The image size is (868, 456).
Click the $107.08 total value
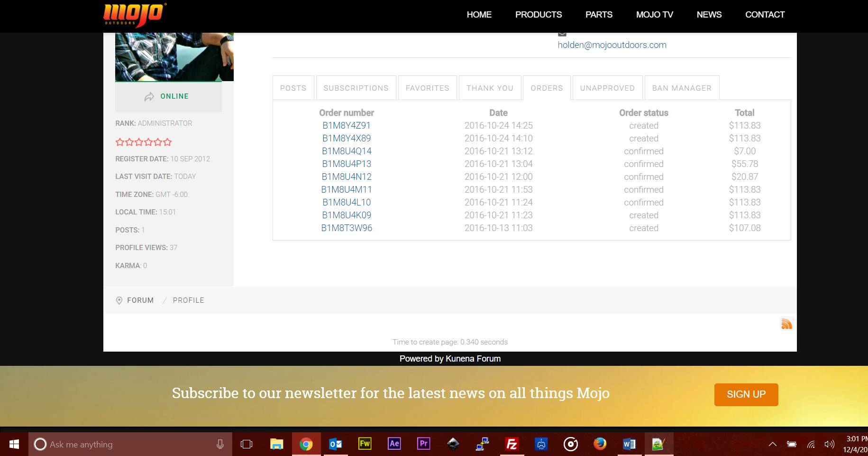(x=745, y=228)
